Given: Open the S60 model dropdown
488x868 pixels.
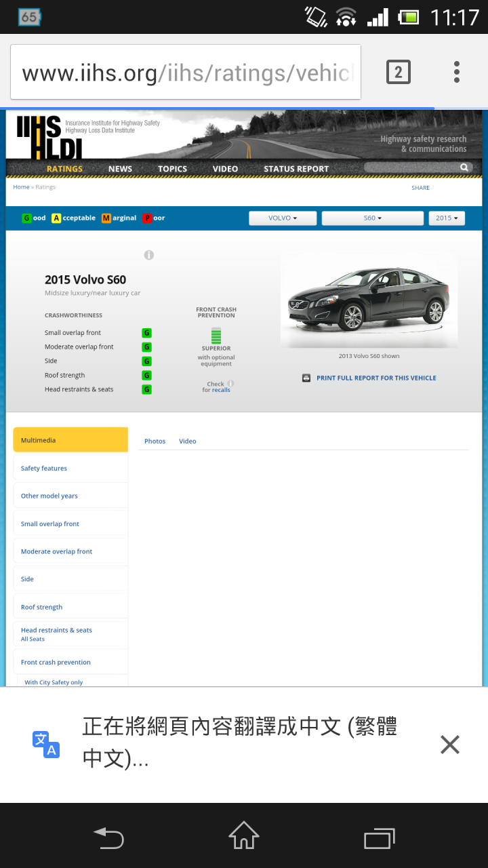Looking at the screenshot, I should click(x=372, y=218).
